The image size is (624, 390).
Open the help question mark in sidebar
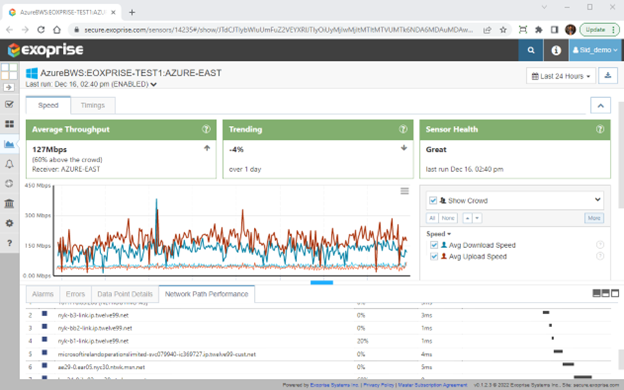[9, 243]
